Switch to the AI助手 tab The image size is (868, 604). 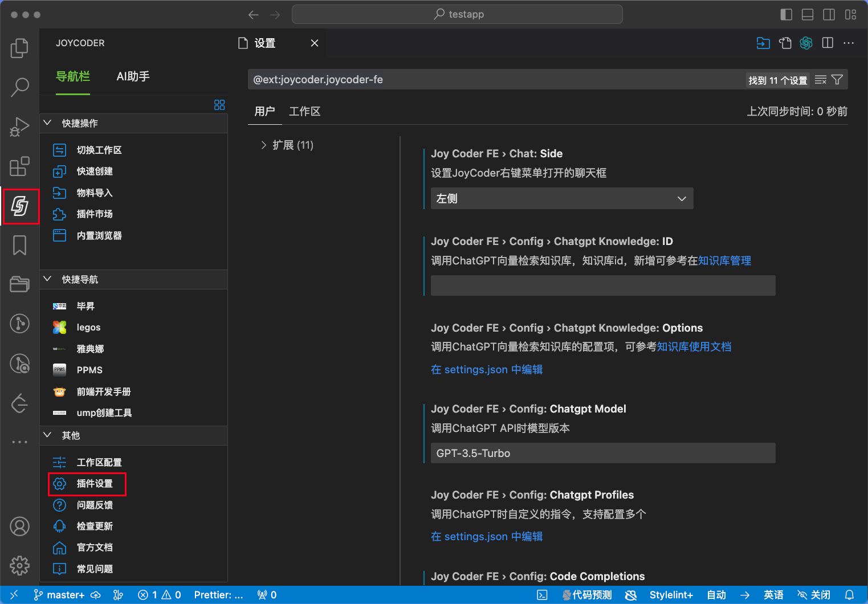click(x=133, y=76)
